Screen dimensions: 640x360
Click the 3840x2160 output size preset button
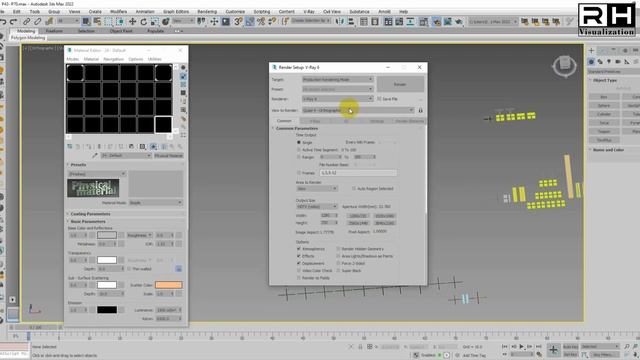pyautogui.click(x=384, y=223)
